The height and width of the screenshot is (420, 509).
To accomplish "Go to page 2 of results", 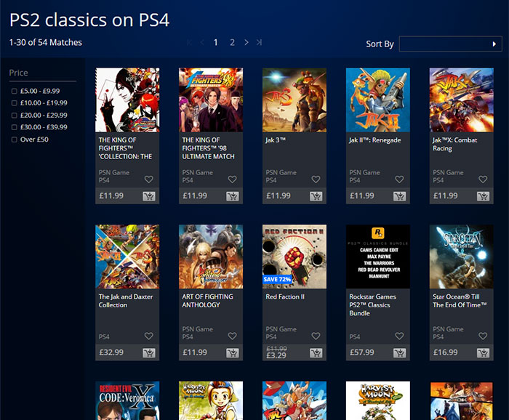I will [x=232, y=42].
